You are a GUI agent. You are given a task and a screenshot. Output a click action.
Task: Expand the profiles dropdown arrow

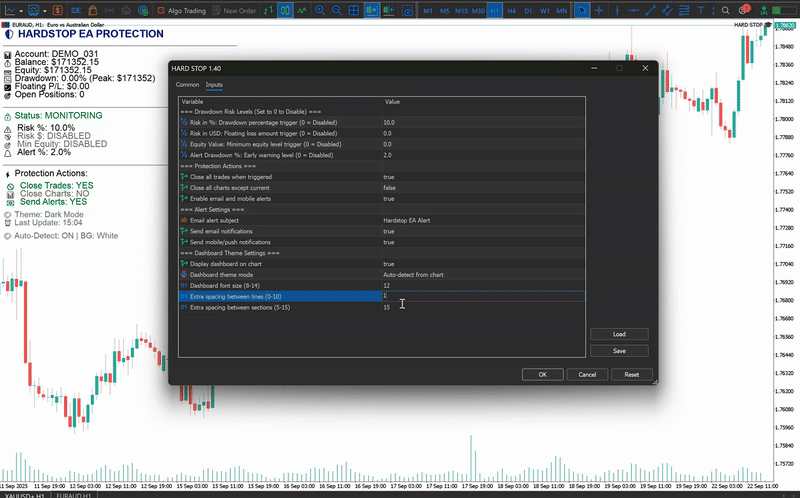45,10
